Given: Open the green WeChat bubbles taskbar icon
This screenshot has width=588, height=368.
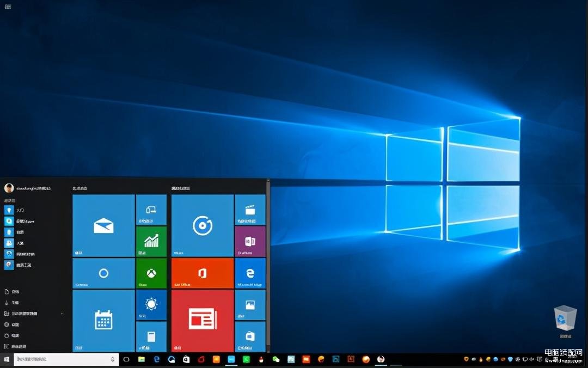Looking at the screenshot, I should click(x=276, y=359).
